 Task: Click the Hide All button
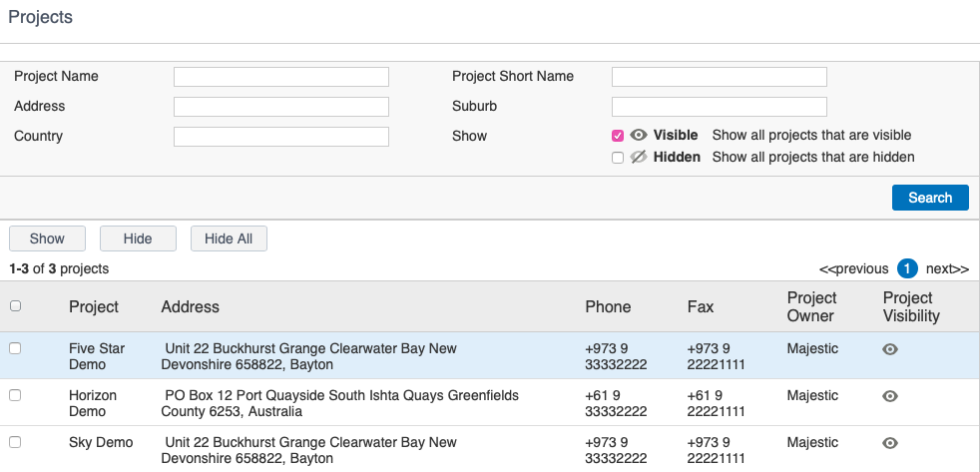(x=229, y=238)
